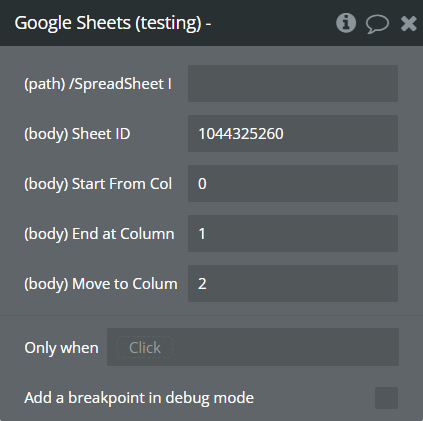Open the info documentation icon
The width and height of the screenshot is (423, 421).
point(346,23)
